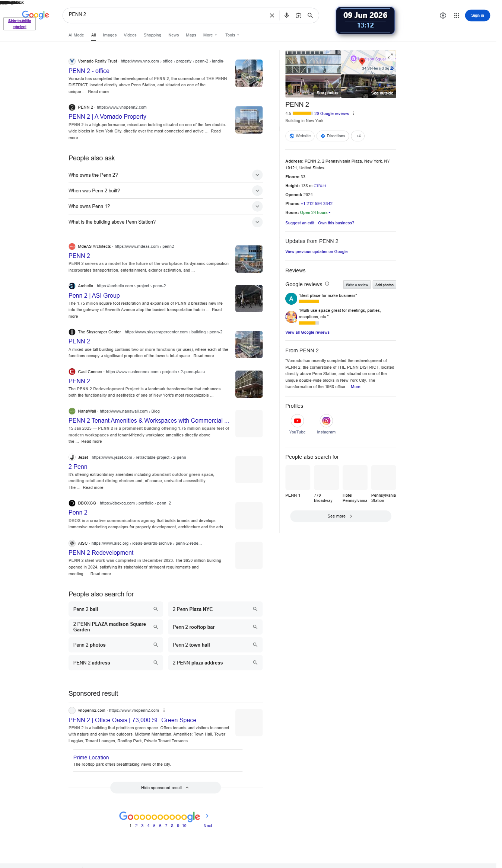Image resolution: width=502 pixels, height=868 pixels.
Task: Get Directions to PENN 2
Action: (333, 136)
